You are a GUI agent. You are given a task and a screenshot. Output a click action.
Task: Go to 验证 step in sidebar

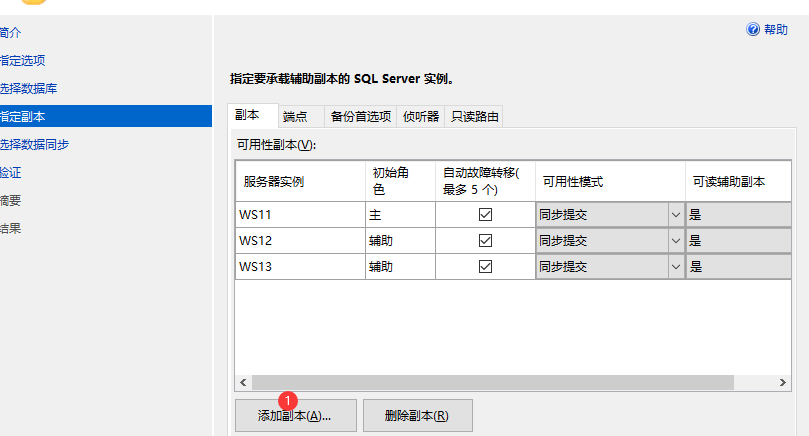pyautogui.click(x=10, y=172)
